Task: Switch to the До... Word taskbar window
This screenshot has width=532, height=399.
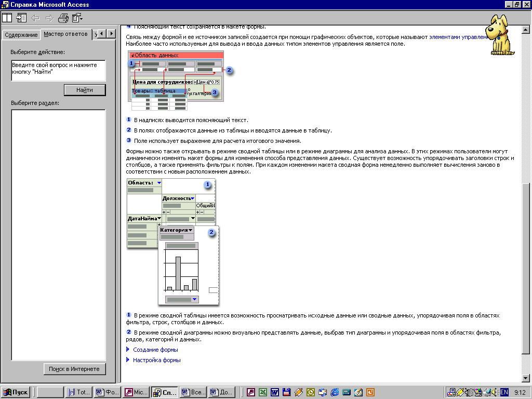Action: tap(222, 392)
